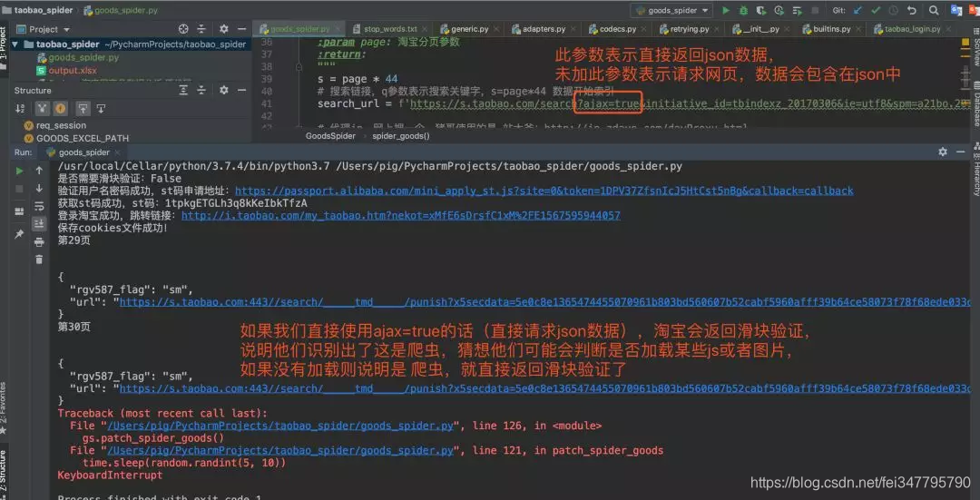This screenshot has width=980, height=500.
Task: Restore layout icon in Run panel
Action: click(x=19, y=211)
